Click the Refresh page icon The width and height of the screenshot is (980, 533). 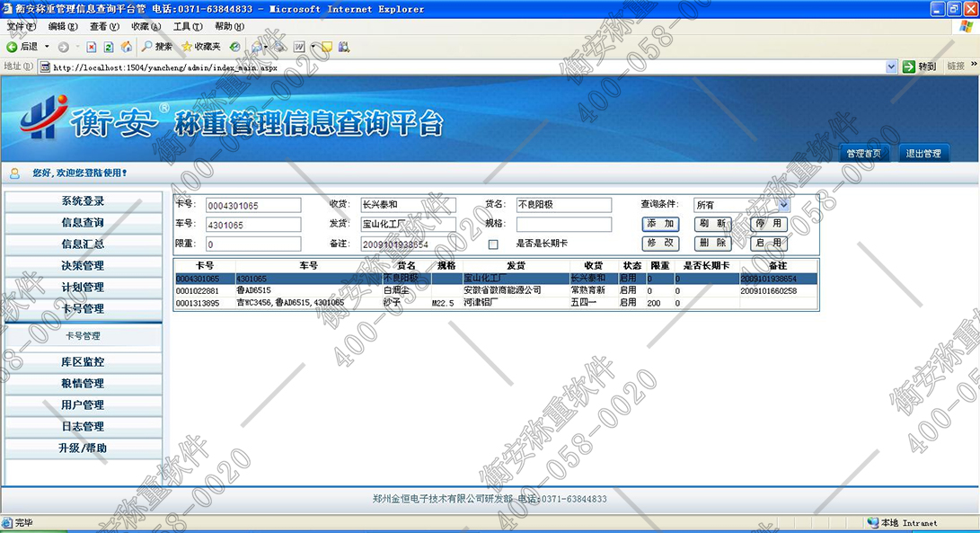tap(109, 46)
